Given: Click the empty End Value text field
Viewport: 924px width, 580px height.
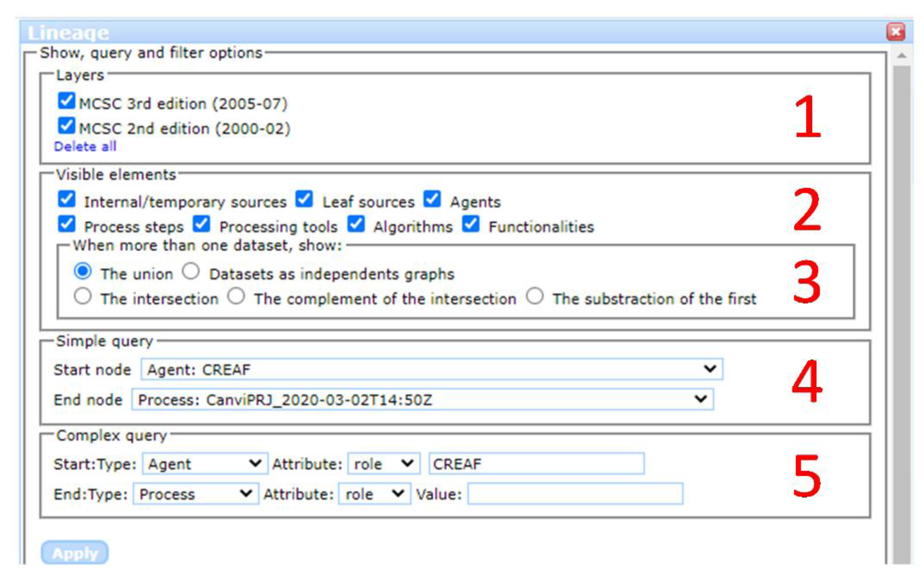Looking at the screenshot, I should (575, 494).
